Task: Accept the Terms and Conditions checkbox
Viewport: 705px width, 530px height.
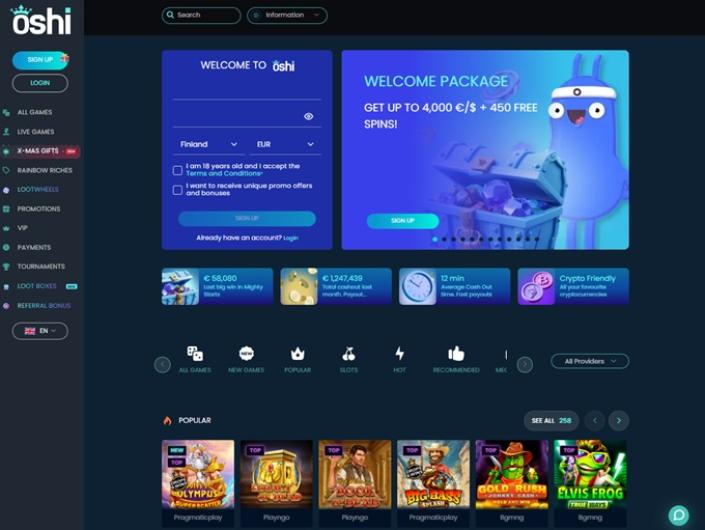Action: (x=178, y=170)
